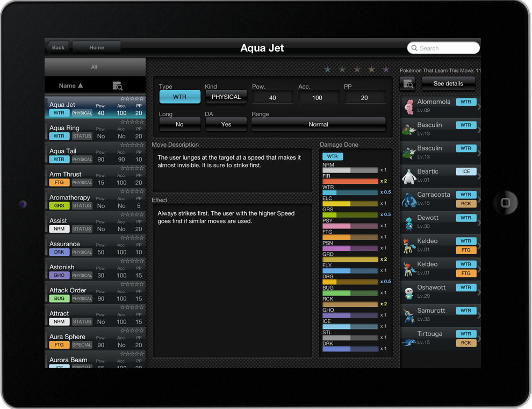
Task: Select the purple star rating icon
Action: click(386, 69)
